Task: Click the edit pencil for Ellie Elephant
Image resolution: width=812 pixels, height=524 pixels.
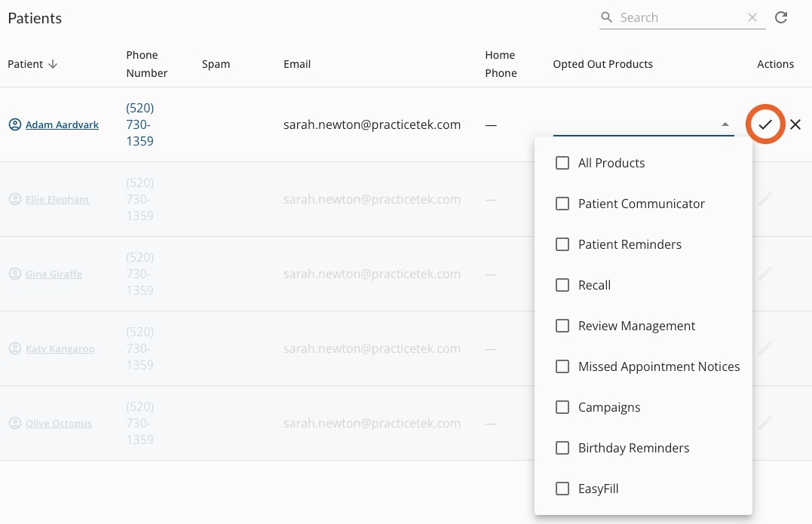Action: point(765,199)
